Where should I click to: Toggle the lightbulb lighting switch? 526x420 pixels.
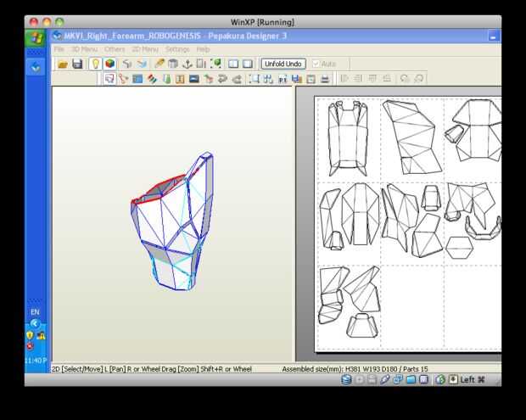[x=95, y=64]
